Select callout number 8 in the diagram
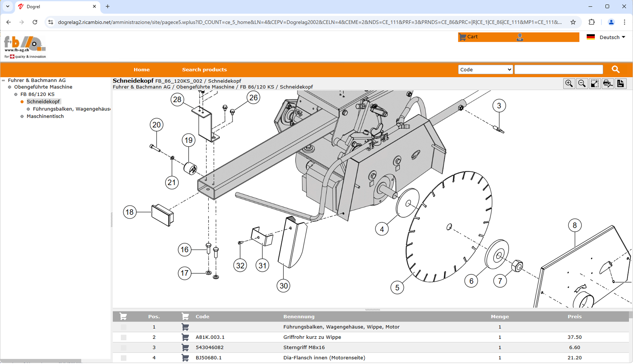 575,225
